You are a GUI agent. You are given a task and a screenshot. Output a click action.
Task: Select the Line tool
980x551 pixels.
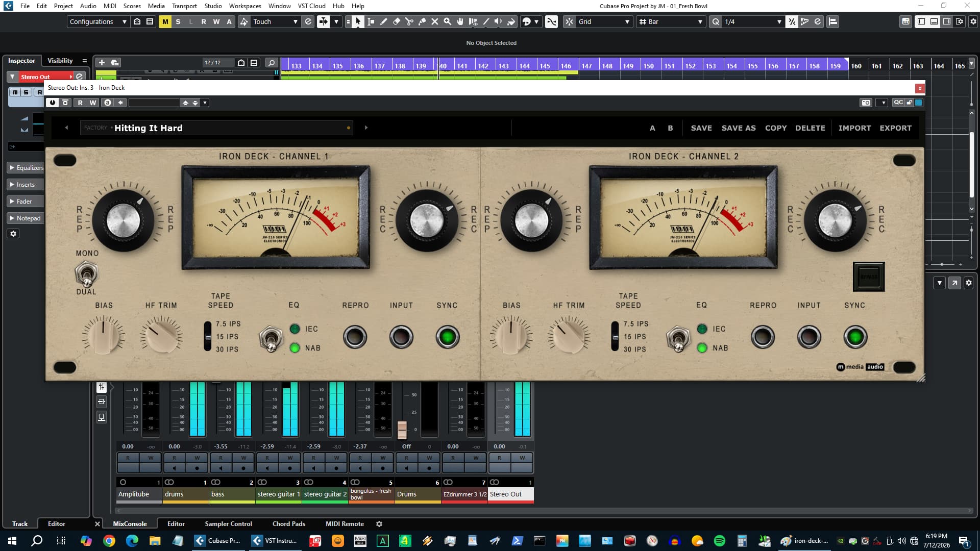(x=485, y=21)
